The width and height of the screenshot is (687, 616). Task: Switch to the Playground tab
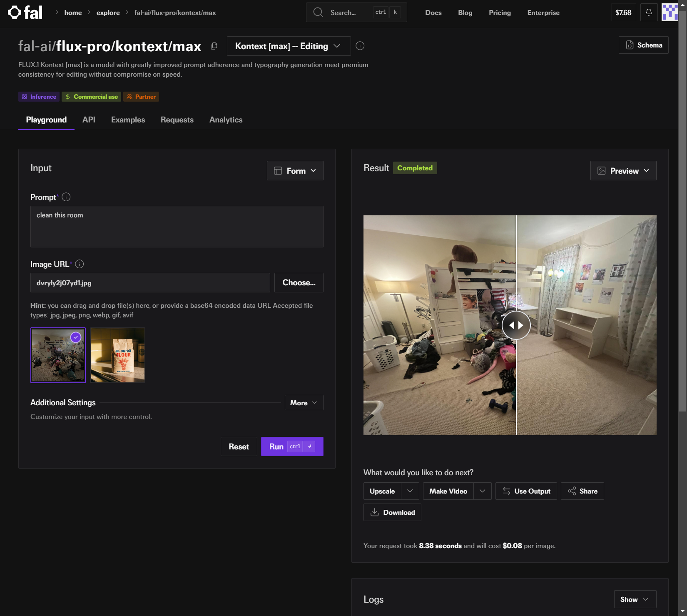46,120
